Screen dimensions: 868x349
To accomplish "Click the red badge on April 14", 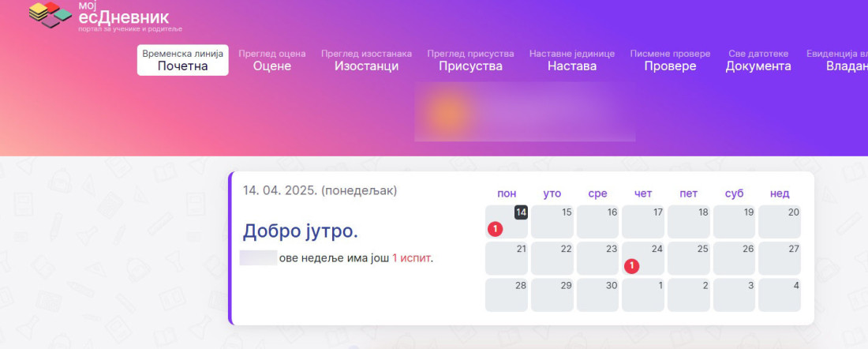I will click(495, 229).
